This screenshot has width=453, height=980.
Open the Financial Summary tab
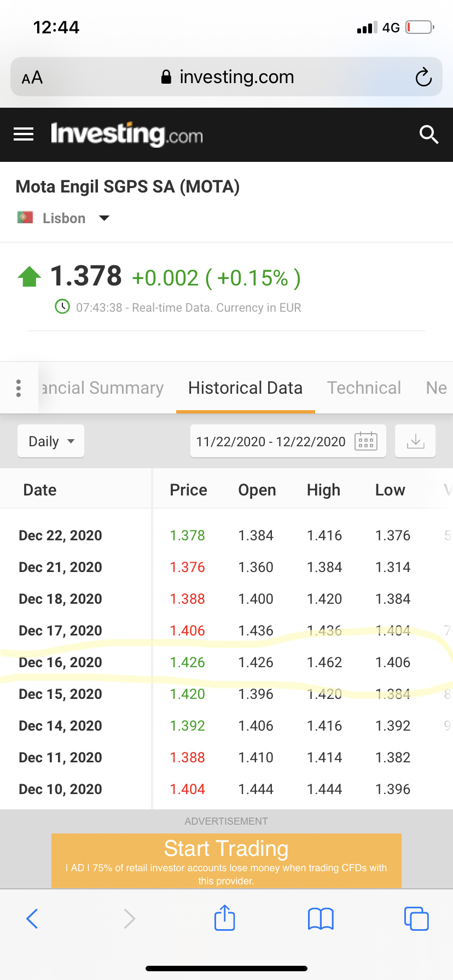point(103,388)
